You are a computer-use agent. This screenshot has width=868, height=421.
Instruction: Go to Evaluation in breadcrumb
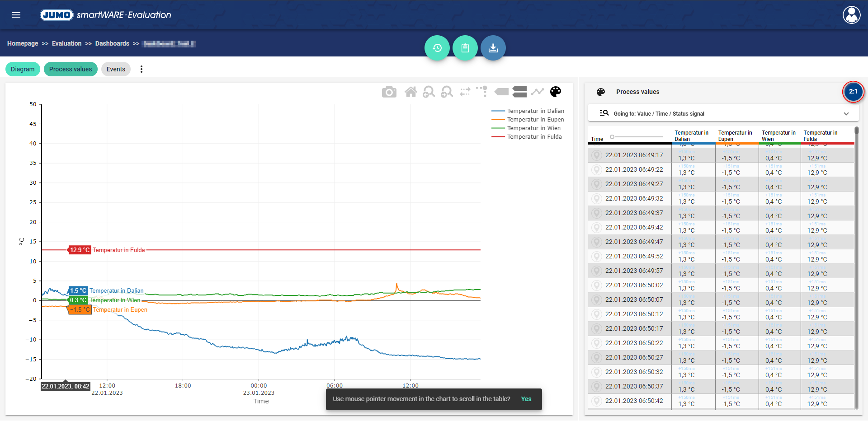[66, 43]
